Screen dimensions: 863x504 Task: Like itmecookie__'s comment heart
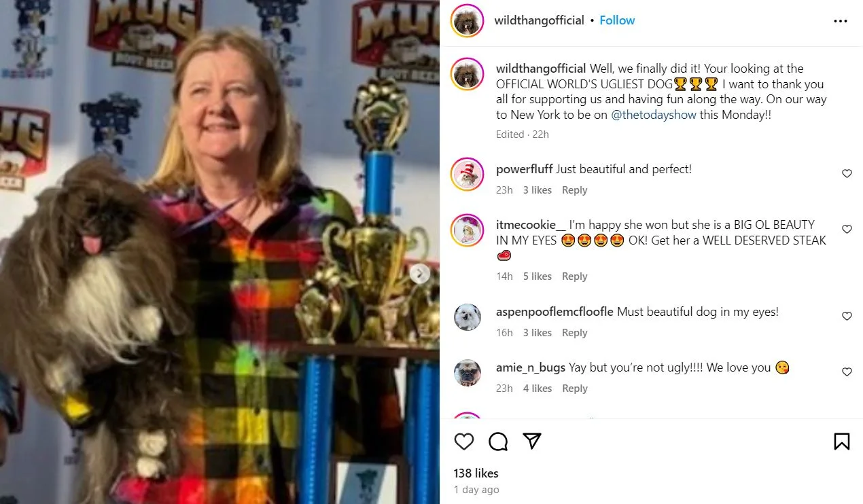pos(847,230)
